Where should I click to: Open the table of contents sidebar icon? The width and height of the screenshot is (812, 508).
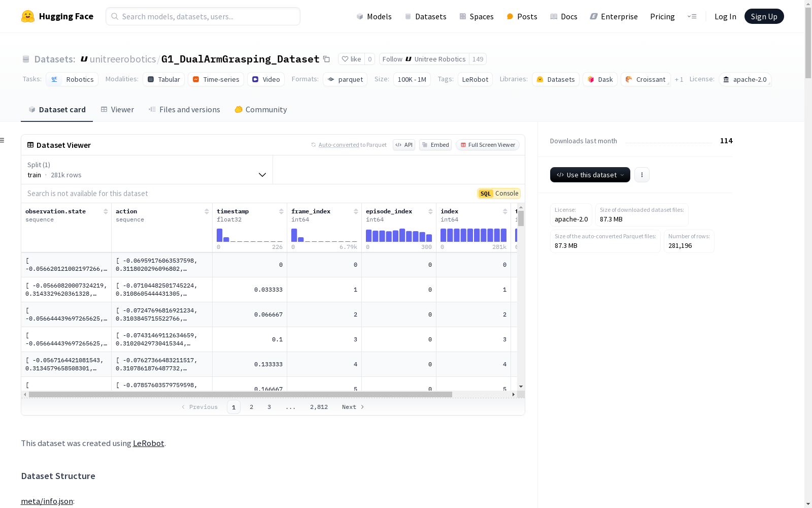click(x=3, y=140)
